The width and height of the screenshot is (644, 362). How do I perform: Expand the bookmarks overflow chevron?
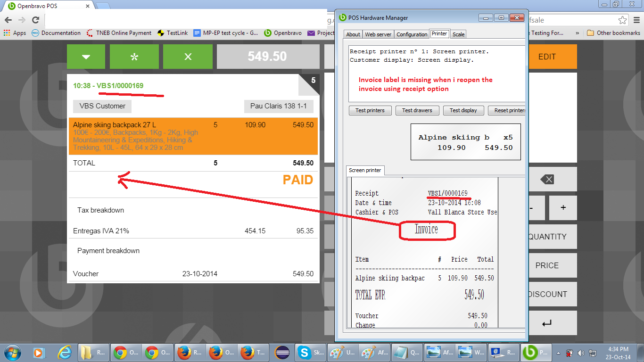pyautogui.click(x=578, y=33)
